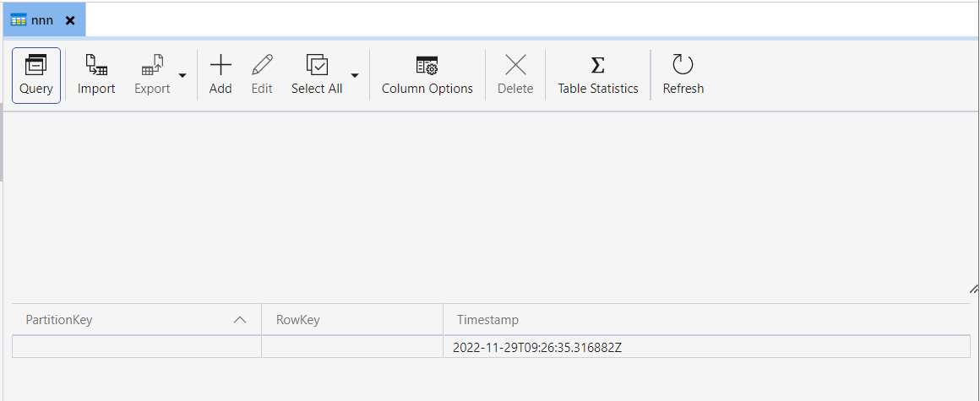Click the Edit pencil icon
Image resolution: width=980 pixels, height=401 pixels.
pos(262,64)
